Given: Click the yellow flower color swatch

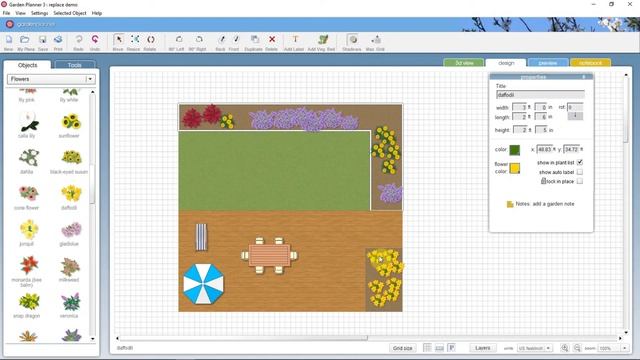Looking at the screenshot, I should [x=515, y=168].
